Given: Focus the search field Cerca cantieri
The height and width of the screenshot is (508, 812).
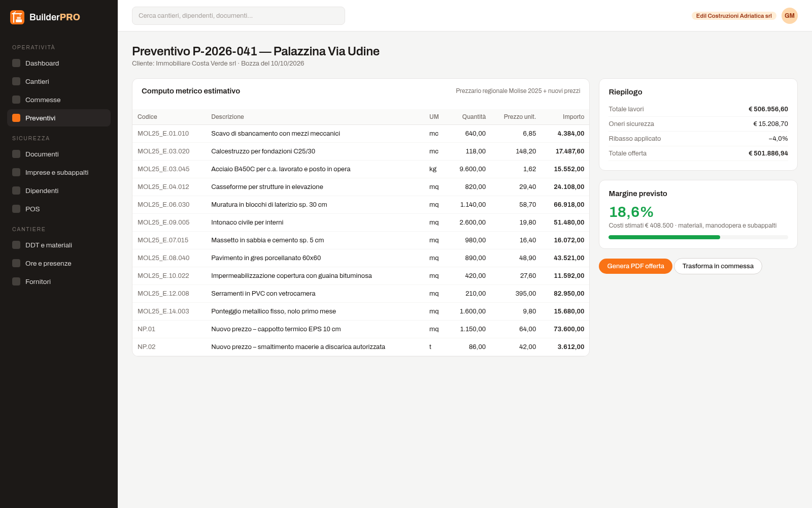Looking at the screenshot, I should click(x=239, y=16).
